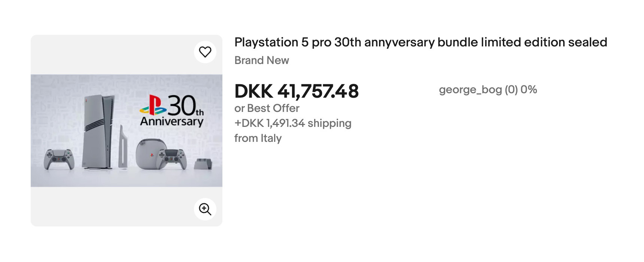Click the seller feedback percentage 0%

(530, 89)
